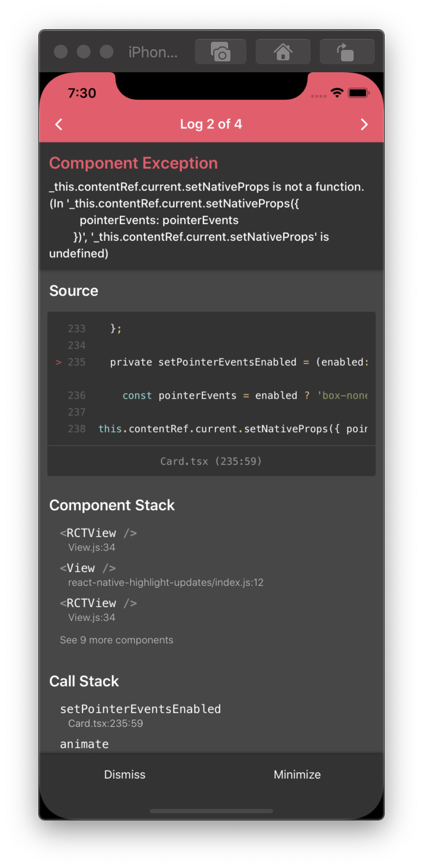The width and height of the screenshot is (423, 868).
Task: Tap the Log 2 of 4 title
Action: [211, 124]
